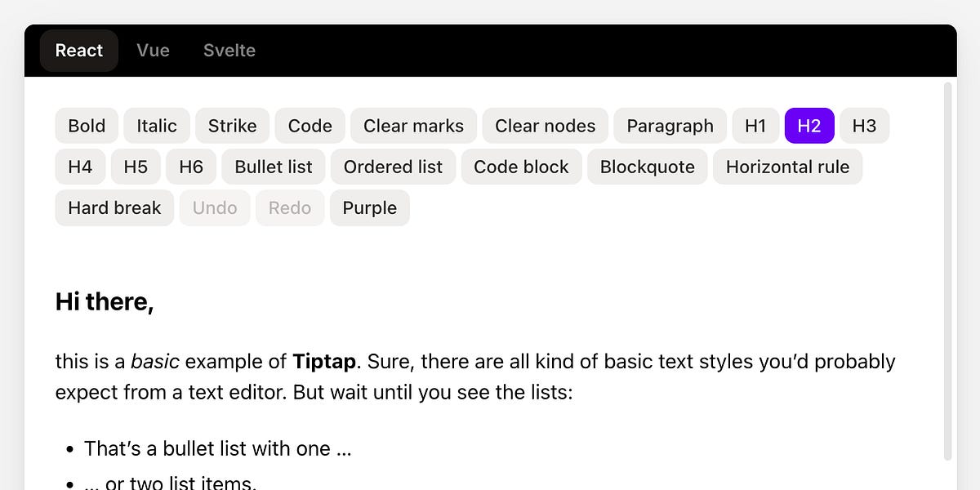Enable Strike formatting
This screenshot has height=490, width=980.
point(232,126)
